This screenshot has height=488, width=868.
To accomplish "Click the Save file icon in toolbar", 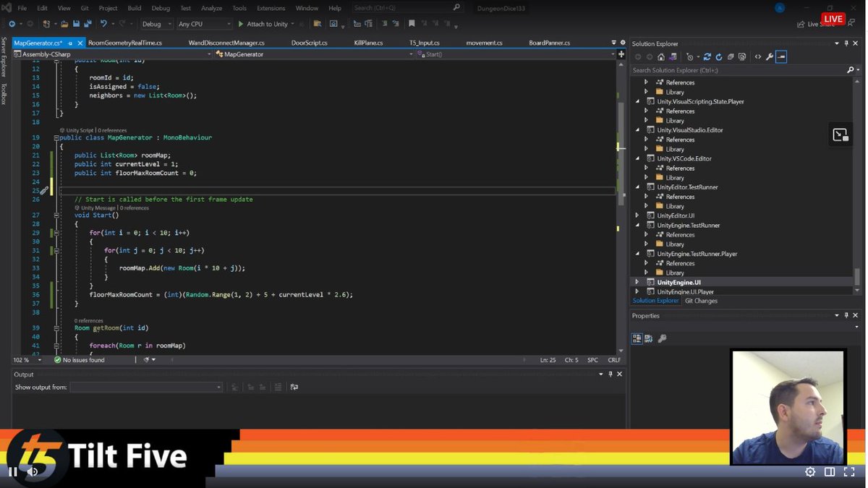I will [x=76, y=24].
